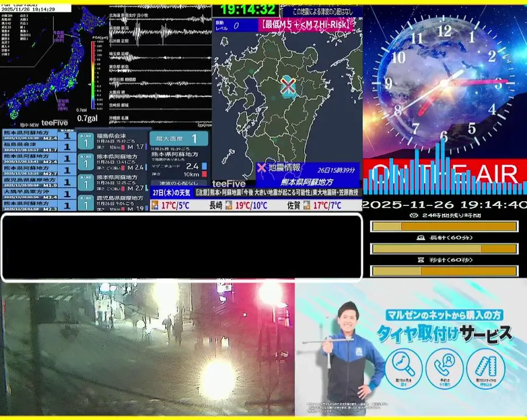The width and height of the screenshot is (527, 420).
Task: Click the この地震による津波の心配はなし notice
Action: [x=323, y=12]
